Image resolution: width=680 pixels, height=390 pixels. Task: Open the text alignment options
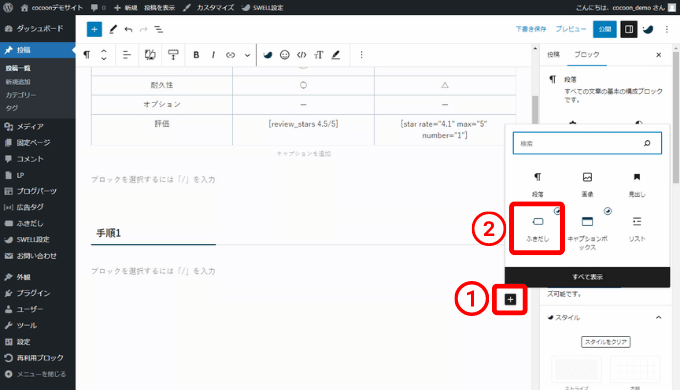pyautogui.click(x=127, y=55)
